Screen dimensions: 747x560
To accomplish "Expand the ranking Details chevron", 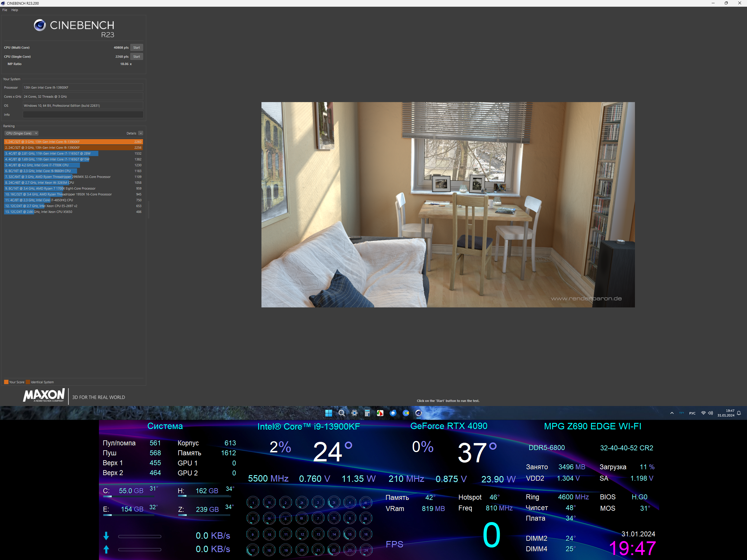I will [141, 133].
